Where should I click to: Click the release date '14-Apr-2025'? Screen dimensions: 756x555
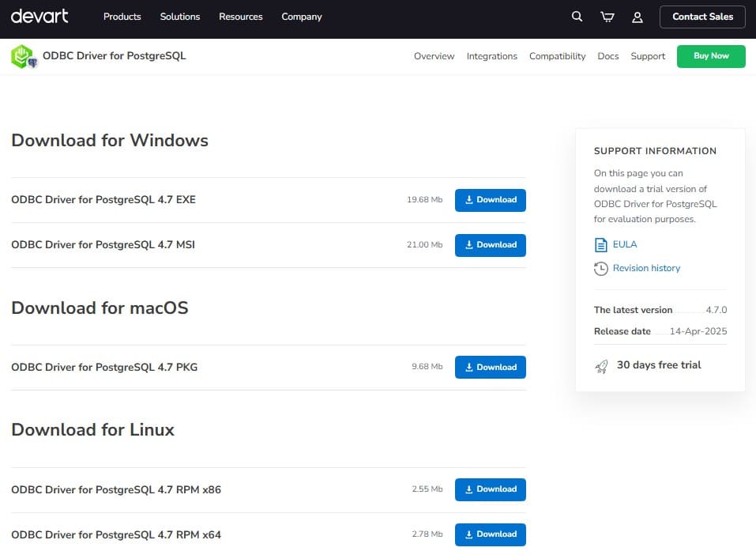point(698,331)
